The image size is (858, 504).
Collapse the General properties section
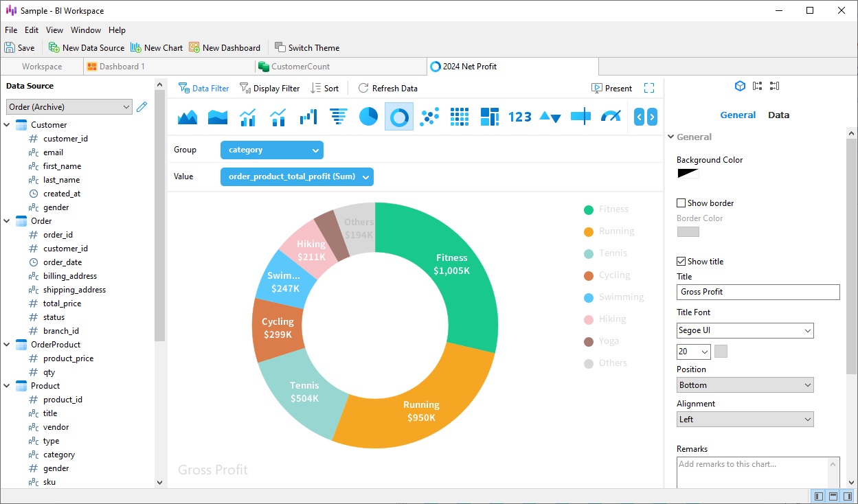click(670, 137)
